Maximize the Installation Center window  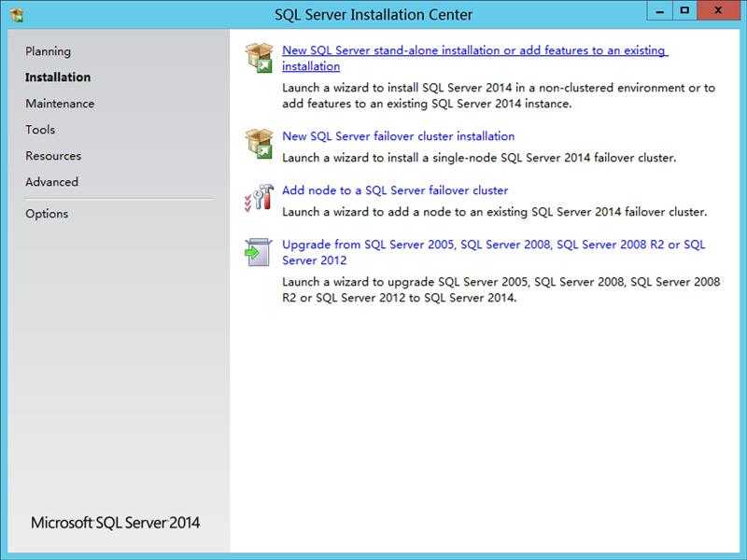(x=684, y=11)
